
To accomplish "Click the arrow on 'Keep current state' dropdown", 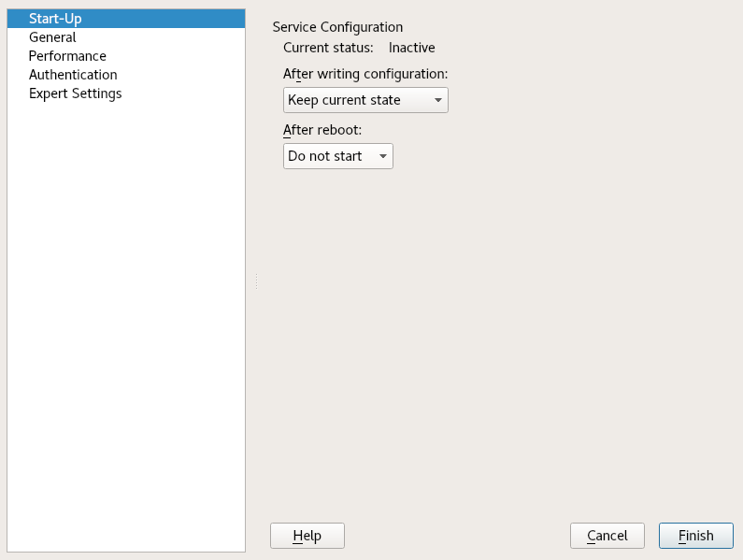I will click(437, 100).
